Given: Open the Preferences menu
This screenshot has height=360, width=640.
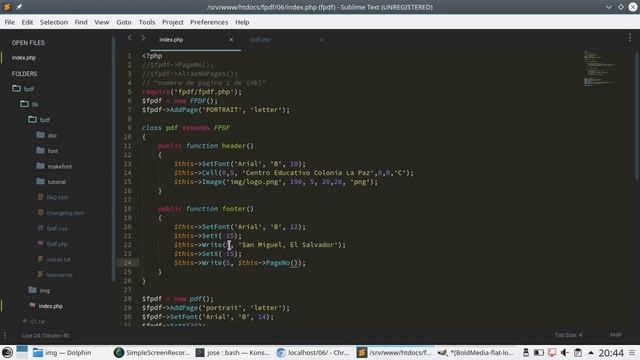Looking at the screenshot, I should (209, 22).
